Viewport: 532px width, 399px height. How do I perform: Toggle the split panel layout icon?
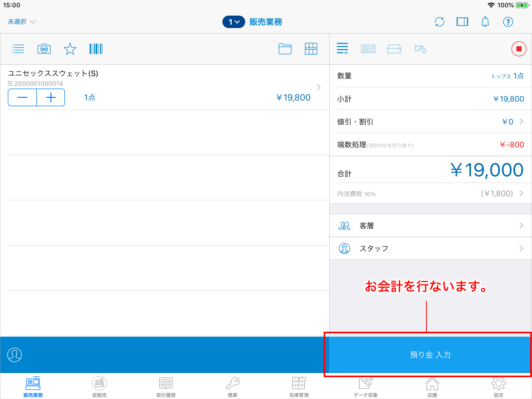point(462,22)
